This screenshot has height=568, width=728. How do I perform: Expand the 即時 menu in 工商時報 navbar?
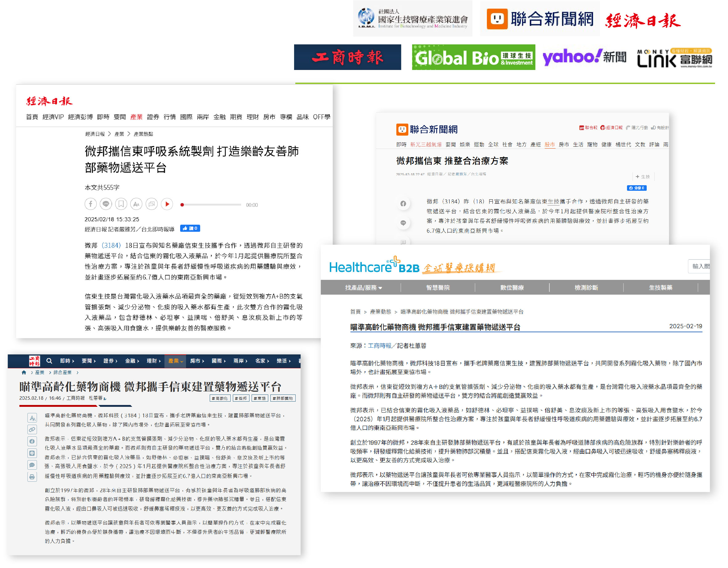tap(67, 361)
